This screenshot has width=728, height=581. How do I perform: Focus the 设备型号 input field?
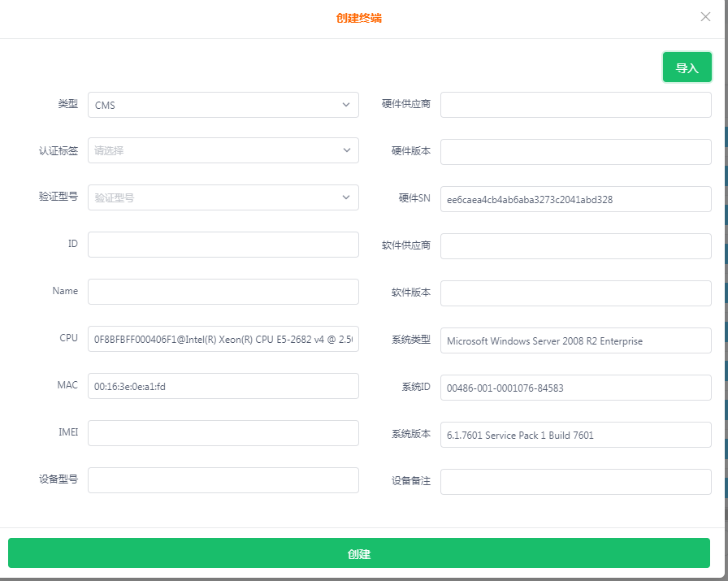[223, 480]
